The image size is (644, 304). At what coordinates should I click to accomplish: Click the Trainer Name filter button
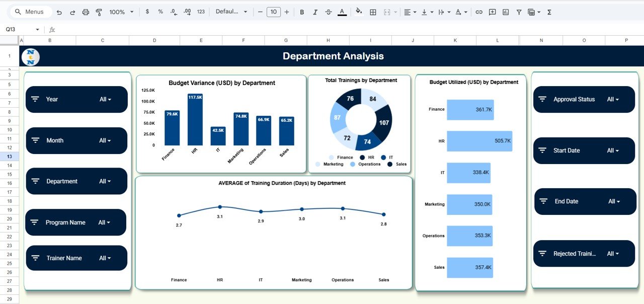click(76, 258)
